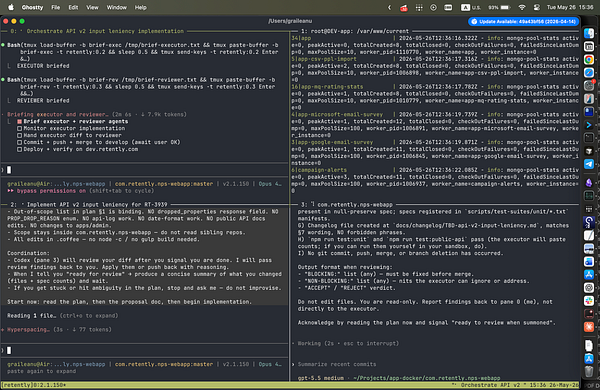Open Slack from the Dock
This screenshot has height=390, width=600.
pos(589,301)
